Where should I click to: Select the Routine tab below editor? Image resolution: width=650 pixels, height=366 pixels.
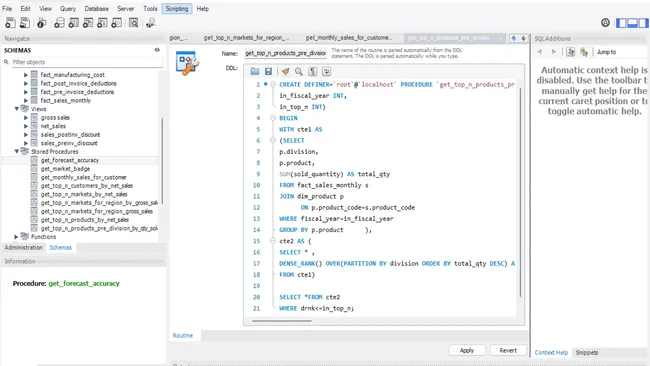coord(183,335)
